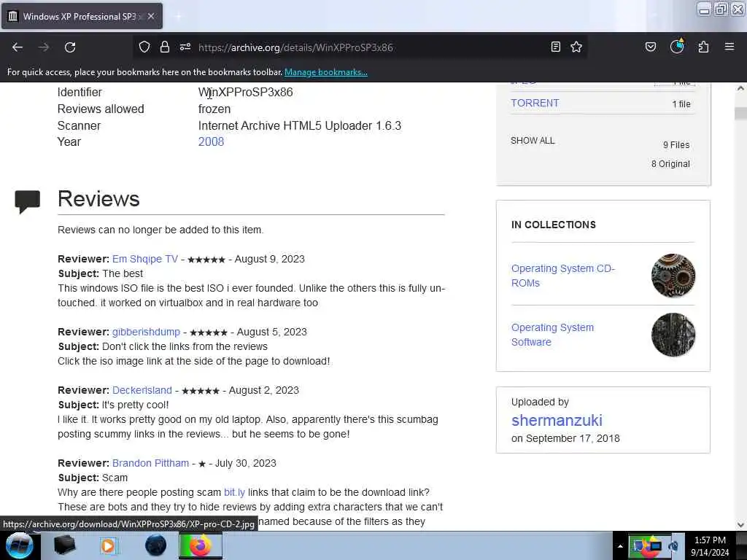Click the Reviews speech bubble icon

coord(27,201)
